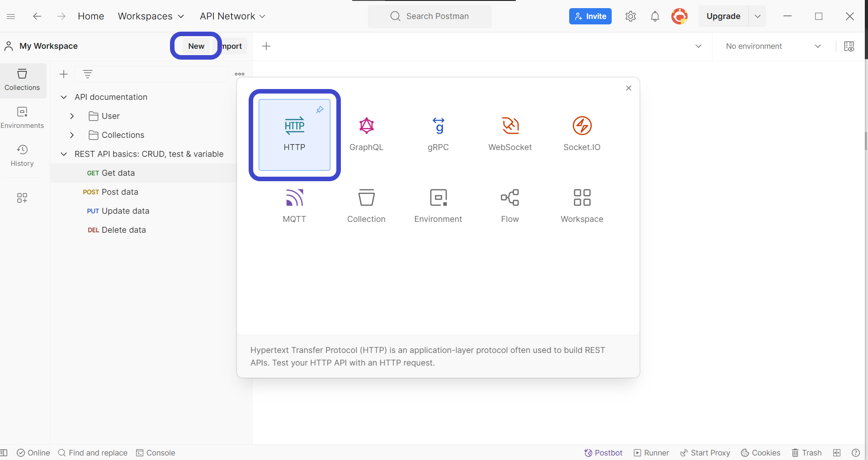Select the HTTP request type tile
This screenshot has height=460, width=868.
[x=294, y=135]
